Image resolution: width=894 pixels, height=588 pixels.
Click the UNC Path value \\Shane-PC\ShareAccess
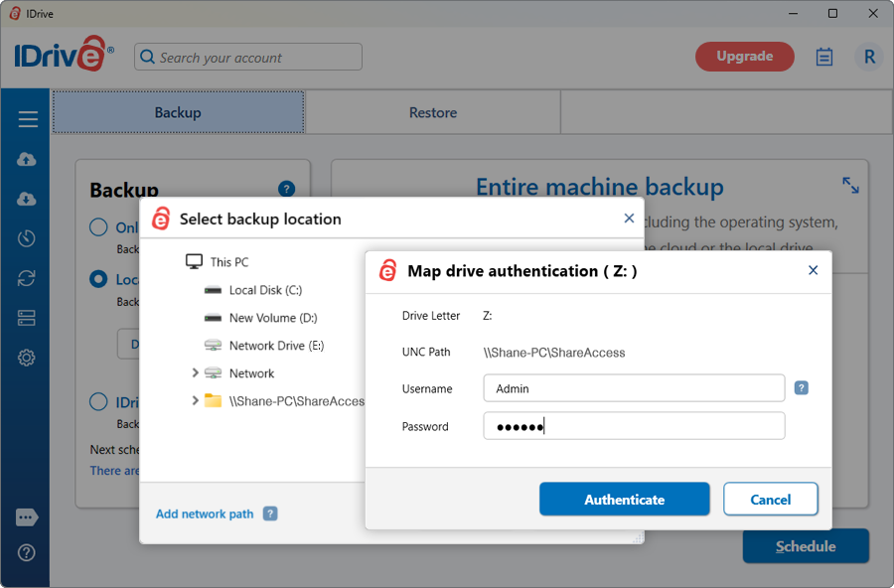pos(554,353)
